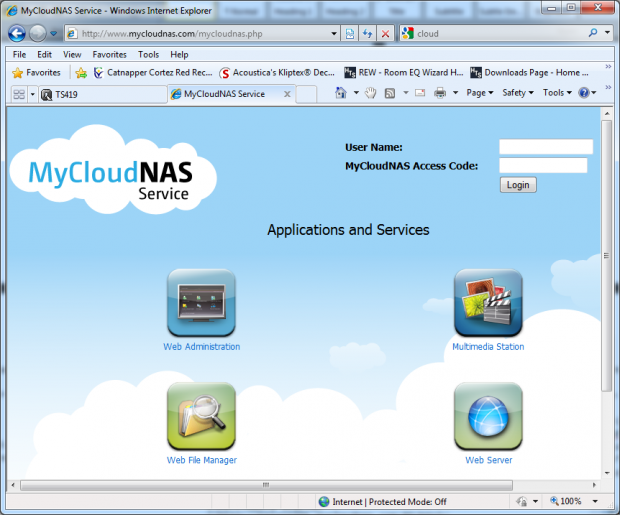The width and height of the screenshot is (620, 515).
Task: Click the Refresh page icon
Action: tap(367, 34)
